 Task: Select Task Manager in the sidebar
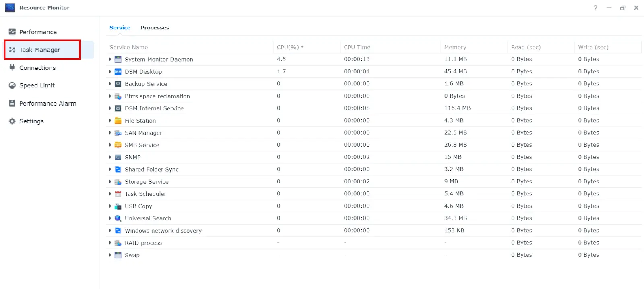pos(49,50)
